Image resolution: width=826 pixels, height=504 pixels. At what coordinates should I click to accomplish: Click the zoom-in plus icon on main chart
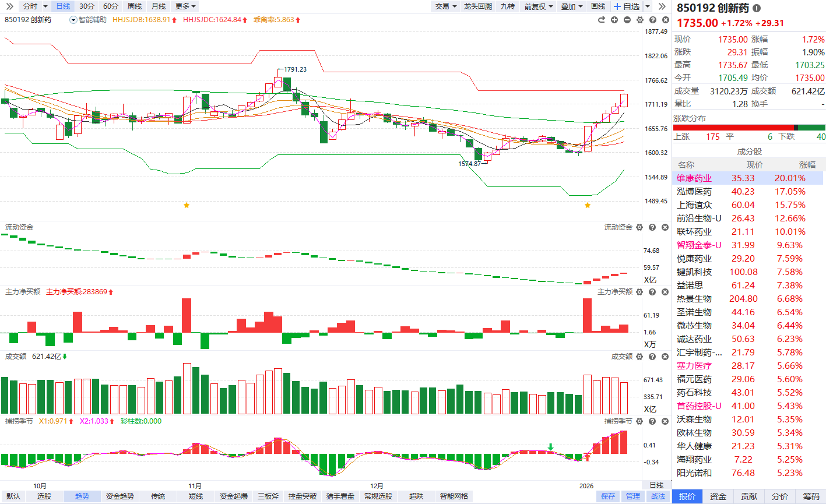(x=614, y=20)
